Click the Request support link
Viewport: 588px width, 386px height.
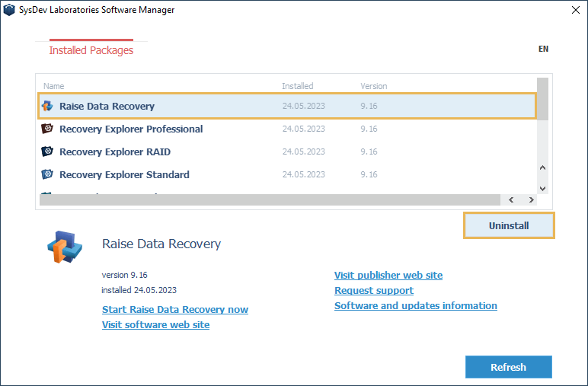[x=374, y=291]
